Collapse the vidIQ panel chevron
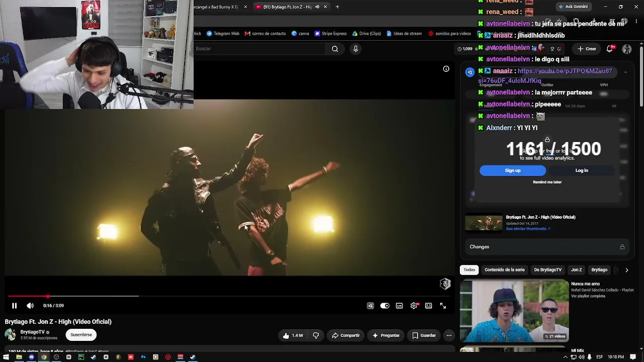The height and width of the screenshot is (362, 644). coord(625,72)
